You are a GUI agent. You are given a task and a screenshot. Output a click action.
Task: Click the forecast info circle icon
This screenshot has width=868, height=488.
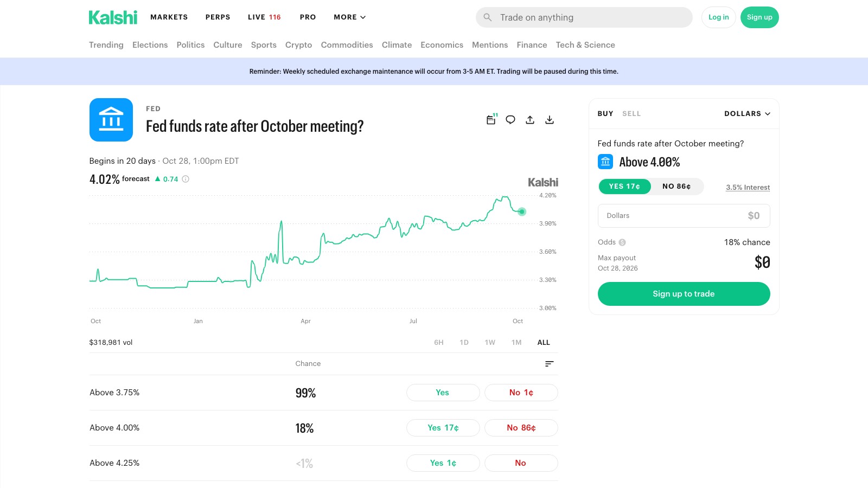(186, 179)
